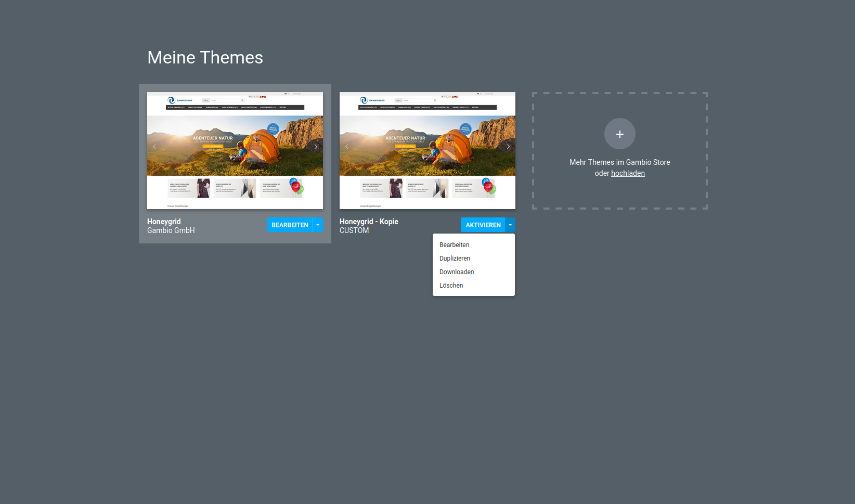Click right carousel arrow in Kopie preview
The height and width of the screenshot is (504, 855).
click(x=508, y=147)
